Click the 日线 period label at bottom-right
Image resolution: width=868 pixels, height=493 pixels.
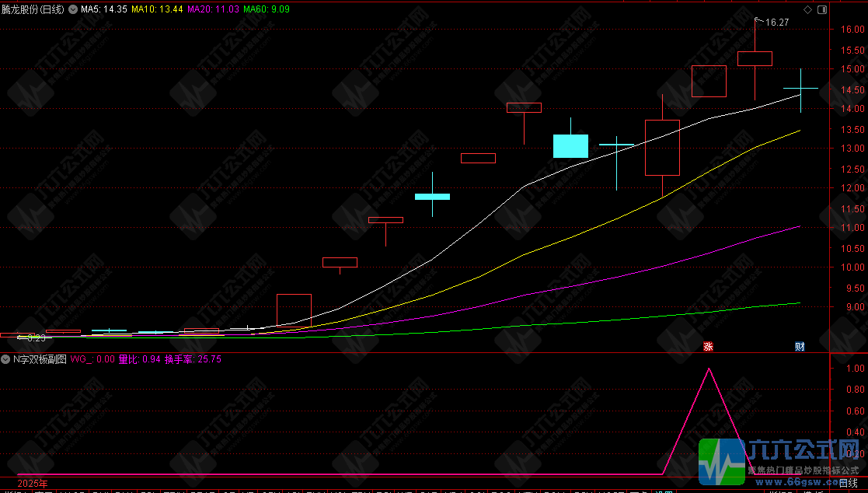pyautogui.click(x=849, y=483)
